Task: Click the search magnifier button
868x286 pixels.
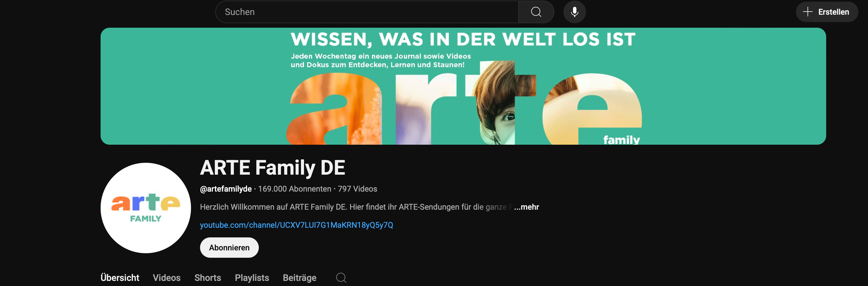Action: tap(536, 12)
